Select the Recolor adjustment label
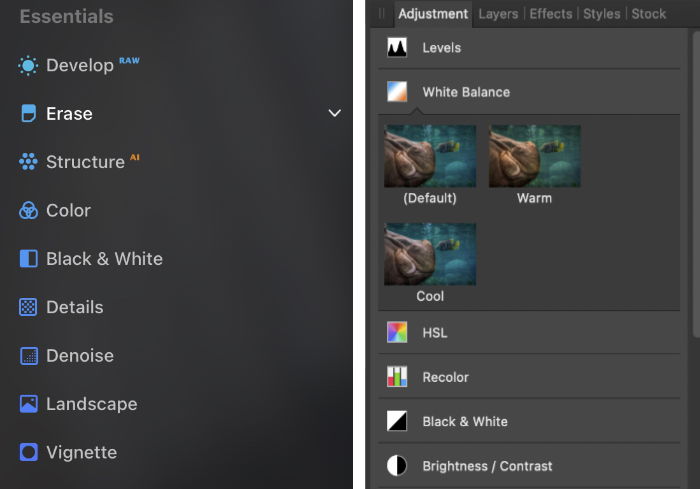The width and height of the screenshot is (700, 489). (x=446, y=377)
